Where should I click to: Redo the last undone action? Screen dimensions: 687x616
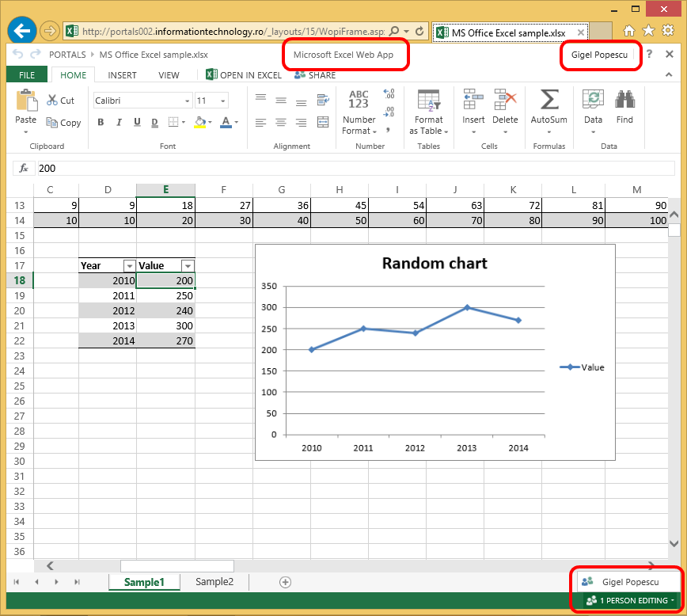[36, 54]
